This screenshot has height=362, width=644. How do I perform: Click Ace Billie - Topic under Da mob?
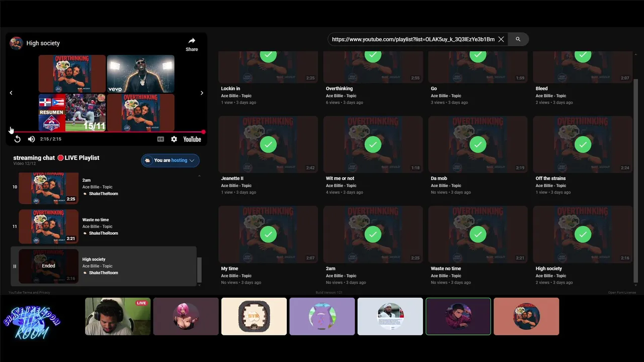[446, 186]
